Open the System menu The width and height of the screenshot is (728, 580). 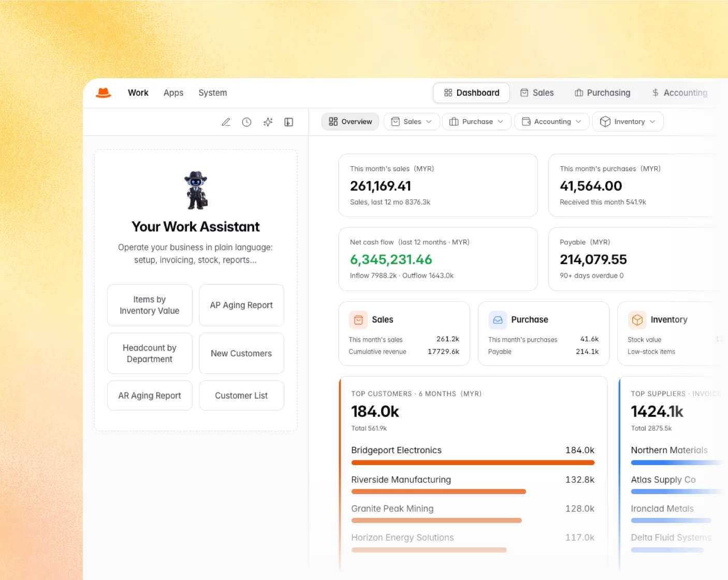tap(213, 93)
